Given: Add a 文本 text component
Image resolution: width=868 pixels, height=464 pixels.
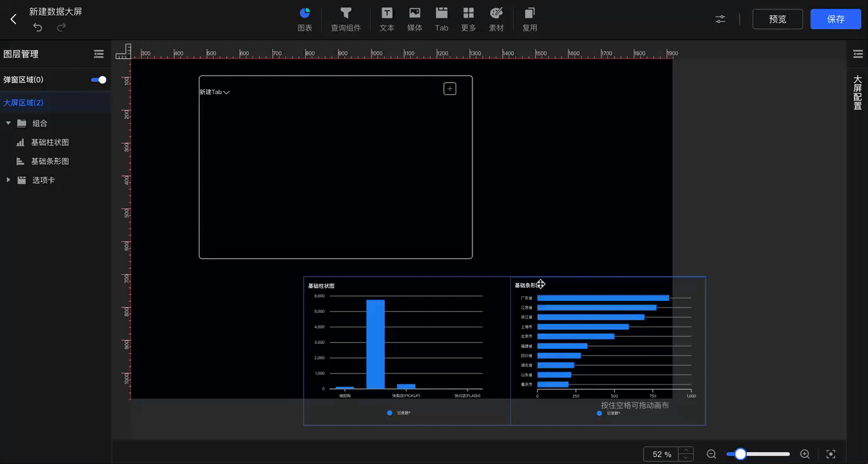Looking at the screenshot, I should (x=387, y=20).
